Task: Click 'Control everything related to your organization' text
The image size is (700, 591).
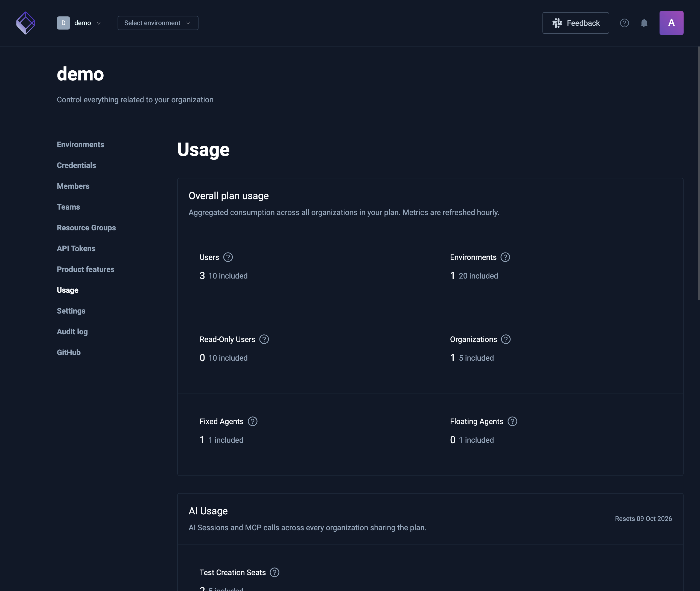Action: [x=135, y=100]
